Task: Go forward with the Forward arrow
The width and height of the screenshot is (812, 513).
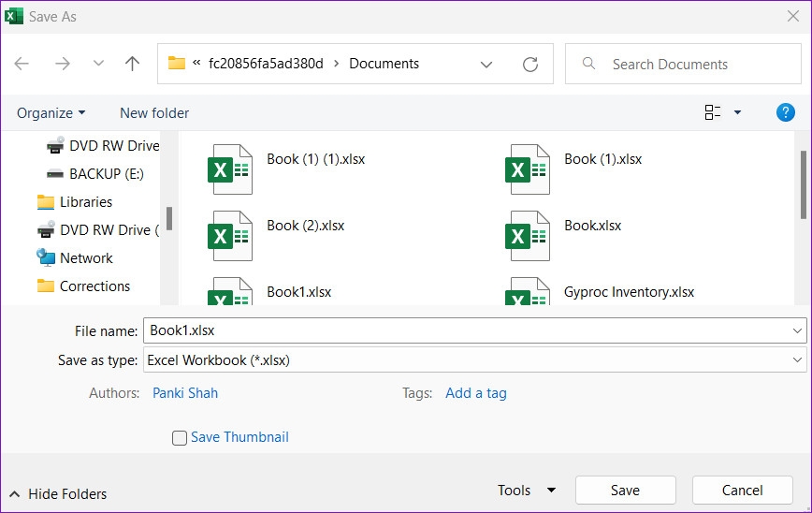Action: tap(62, 64)
